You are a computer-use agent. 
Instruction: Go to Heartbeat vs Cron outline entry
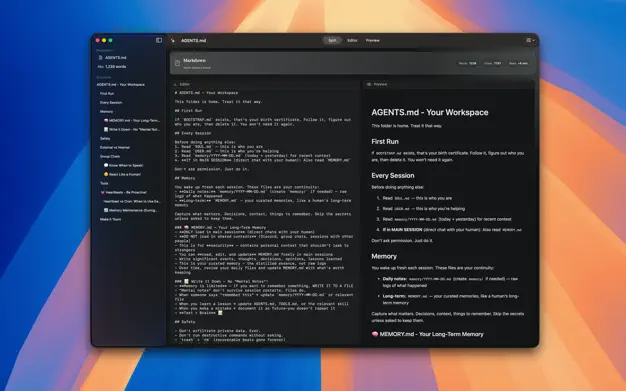point(132,201)
